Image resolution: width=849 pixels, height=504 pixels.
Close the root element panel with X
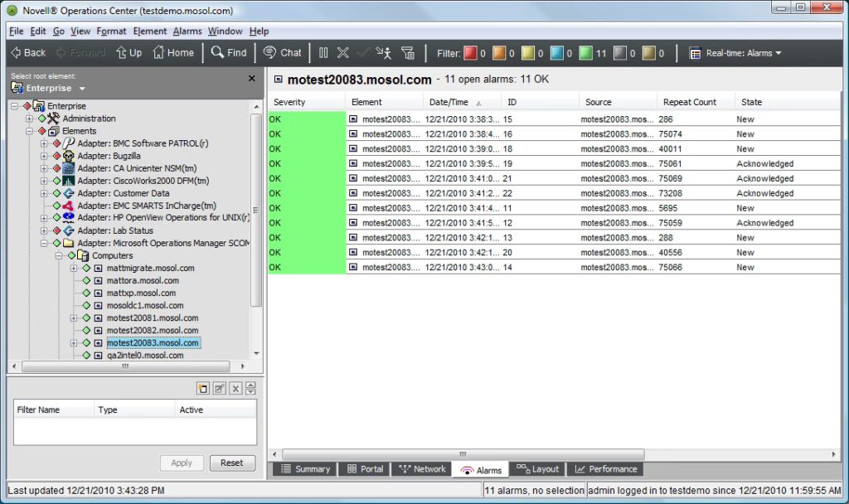click(252, 78)
